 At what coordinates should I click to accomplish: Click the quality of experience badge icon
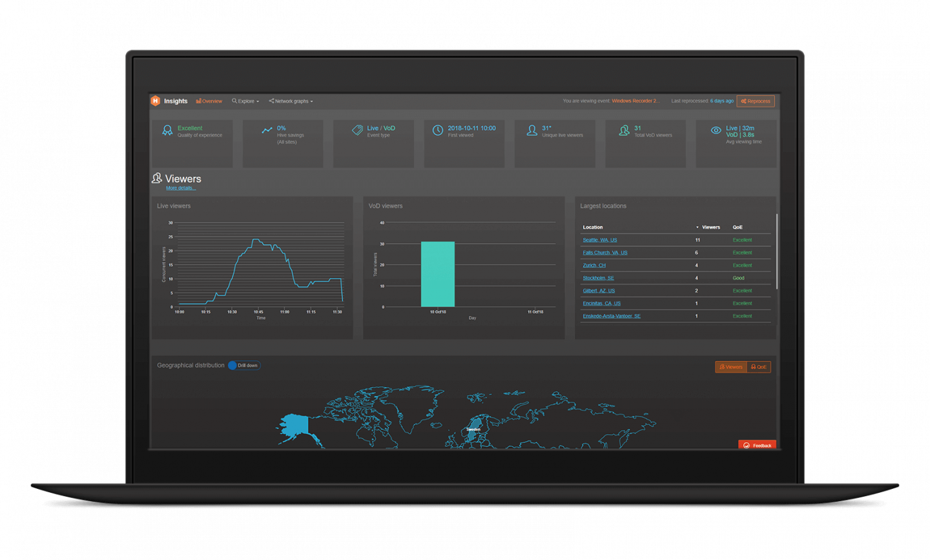[167, 130]
